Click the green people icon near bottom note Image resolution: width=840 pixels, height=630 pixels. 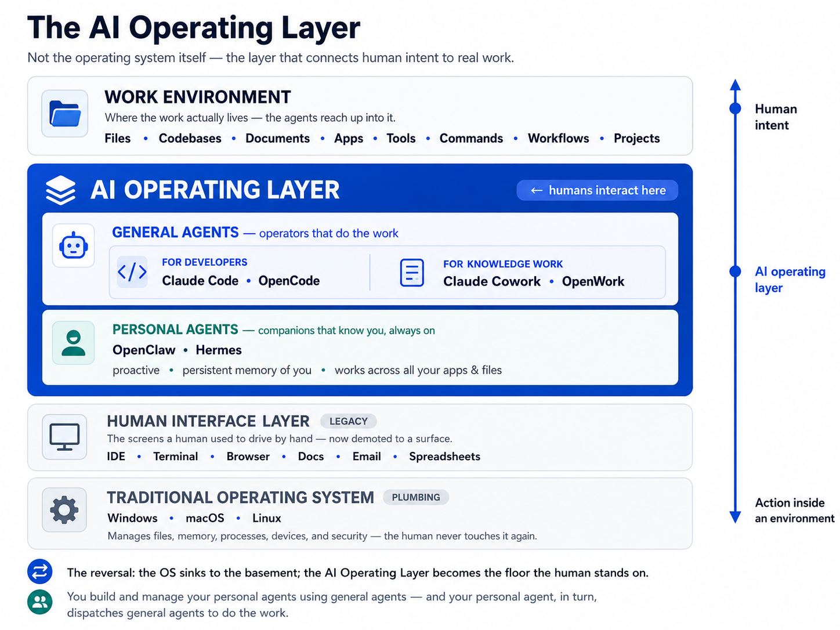click(x=40, y=602)
